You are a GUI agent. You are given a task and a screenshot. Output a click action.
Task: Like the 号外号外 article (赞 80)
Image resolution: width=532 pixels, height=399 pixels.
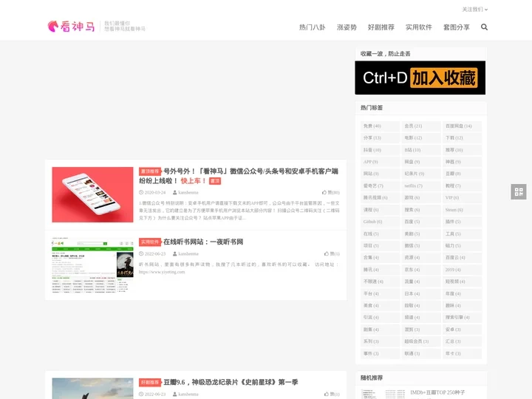coord(331,192)
